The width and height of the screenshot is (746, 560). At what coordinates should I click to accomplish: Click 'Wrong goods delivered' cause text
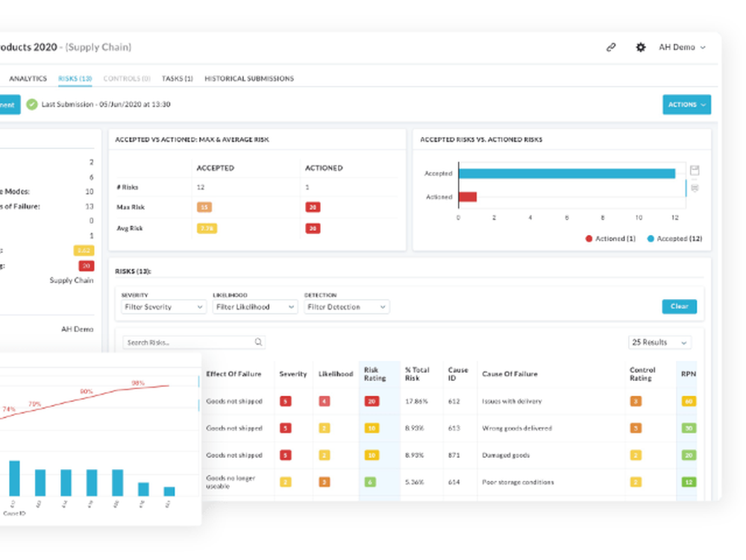coord(517,428)
